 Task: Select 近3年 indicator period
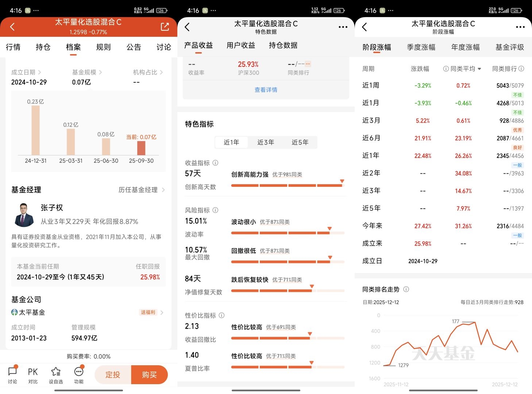pos(266,142)
